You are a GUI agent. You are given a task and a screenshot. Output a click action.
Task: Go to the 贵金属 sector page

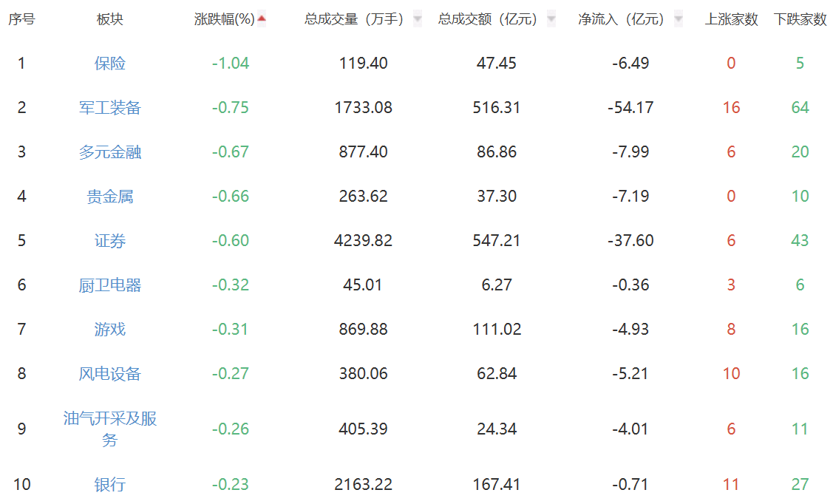click(x=110, y=197)
